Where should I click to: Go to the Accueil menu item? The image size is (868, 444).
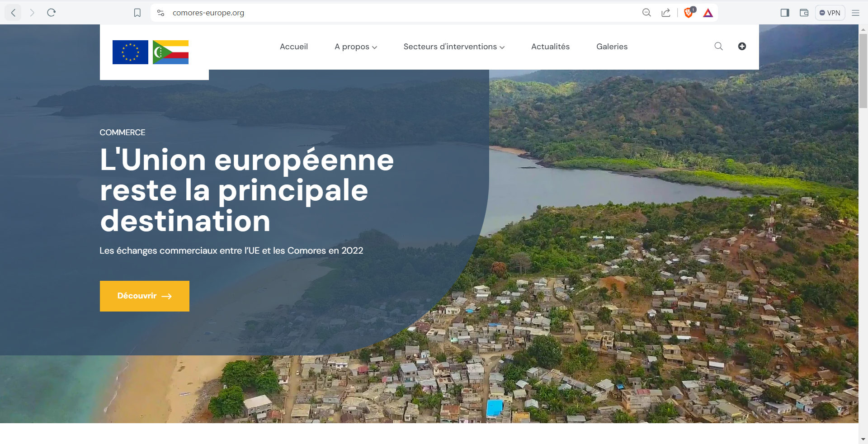294,47
